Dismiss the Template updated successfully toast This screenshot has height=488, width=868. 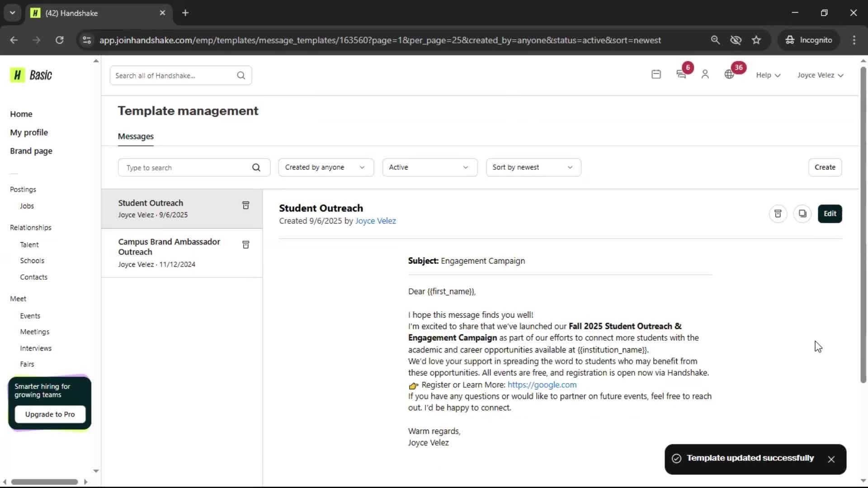pyautogui.click(x=831, y=459)
